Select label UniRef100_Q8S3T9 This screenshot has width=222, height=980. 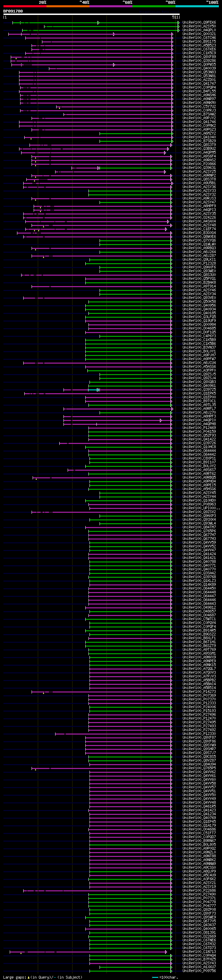pos(199,145)
